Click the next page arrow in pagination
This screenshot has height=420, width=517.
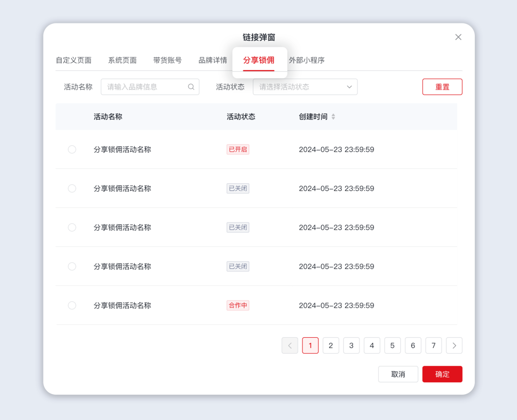point(454,345)
